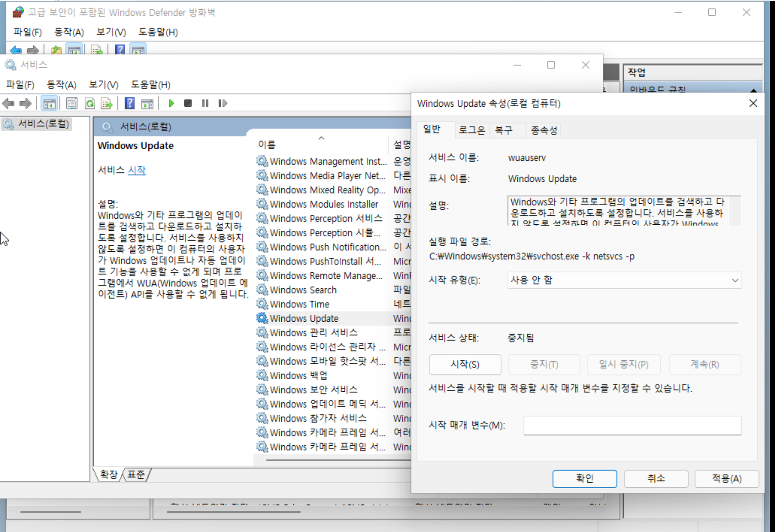Viewport: 775px width, 532px height.
Task: Click 적용(A) apply button
Action: point(727,478)
